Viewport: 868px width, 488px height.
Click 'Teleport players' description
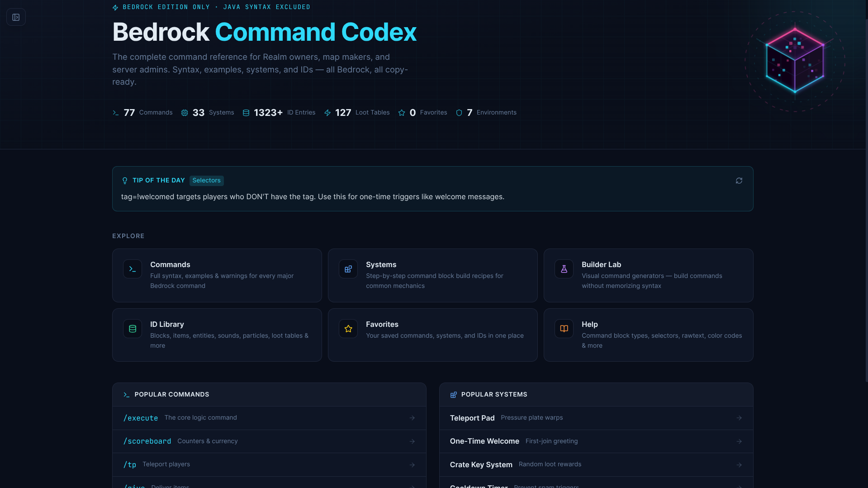click(166, 464)
